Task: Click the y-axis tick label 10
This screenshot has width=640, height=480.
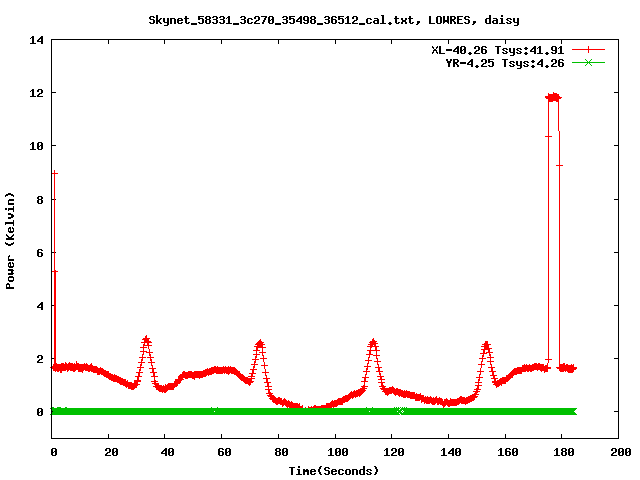Action: 36,146
